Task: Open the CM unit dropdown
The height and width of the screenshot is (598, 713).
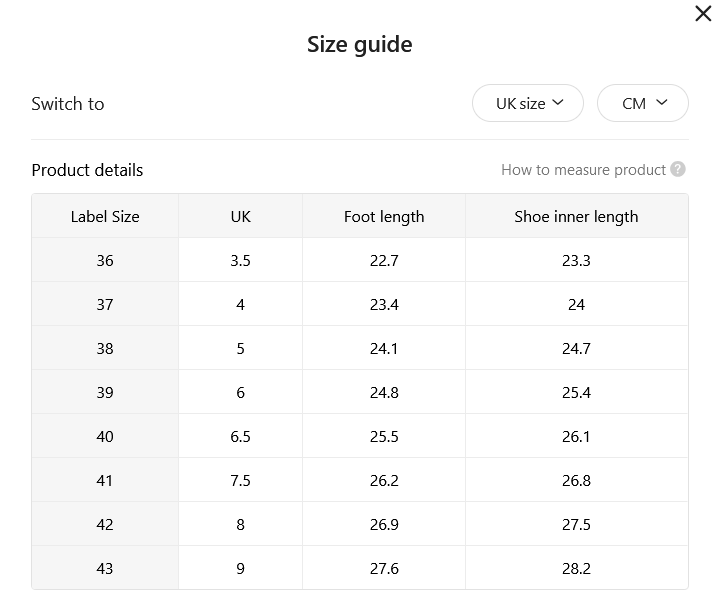Action: [x=643, y=103]
